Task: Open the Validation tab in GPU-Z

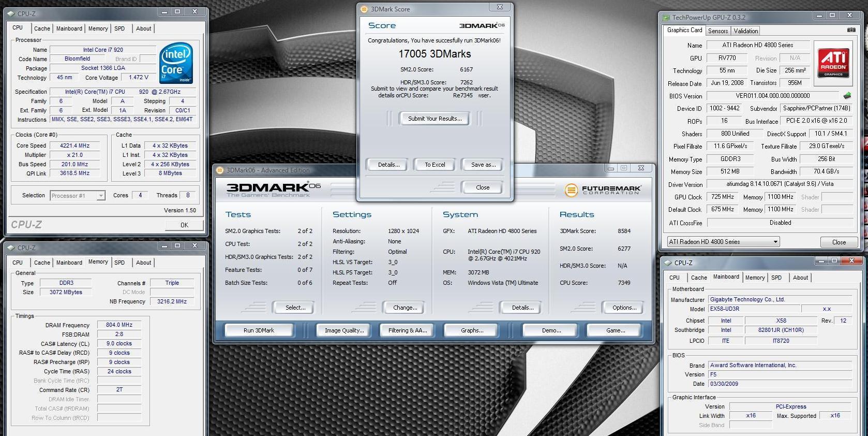Action: tap(746, 31)
